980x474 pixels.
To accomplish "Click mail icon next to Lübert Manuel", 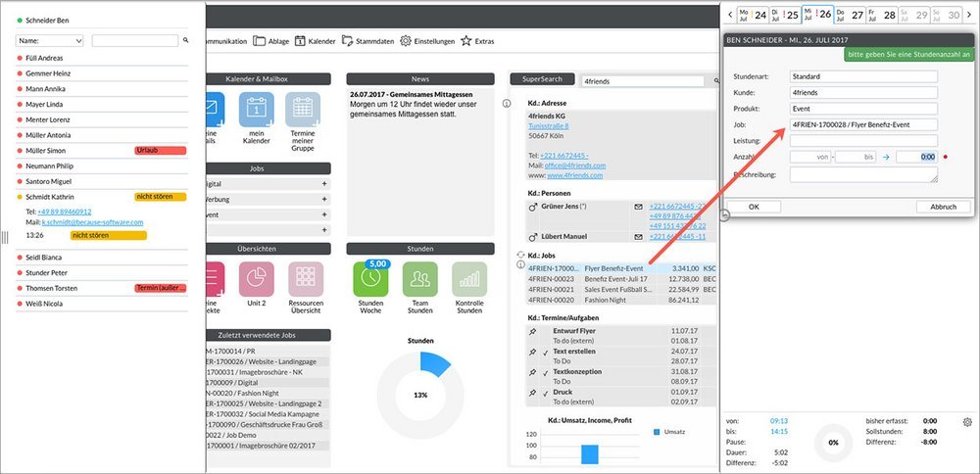I will click(638, 237).
